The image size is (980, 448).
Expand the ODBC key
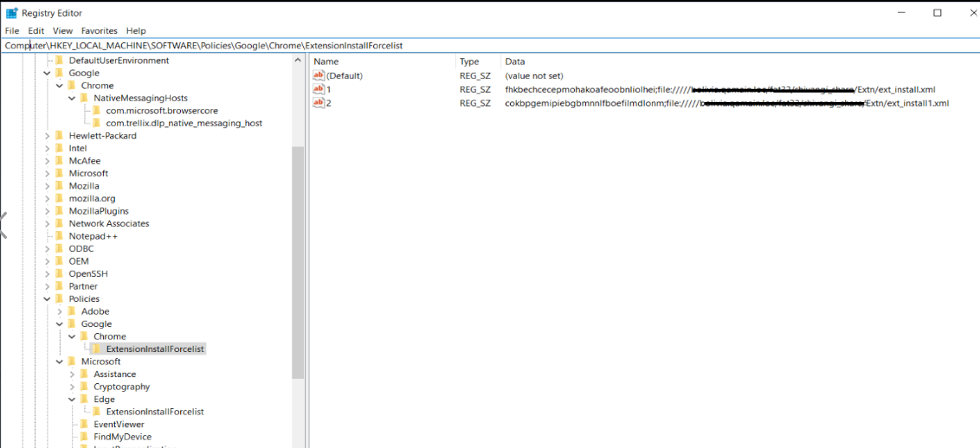click(x=47, y=248)
